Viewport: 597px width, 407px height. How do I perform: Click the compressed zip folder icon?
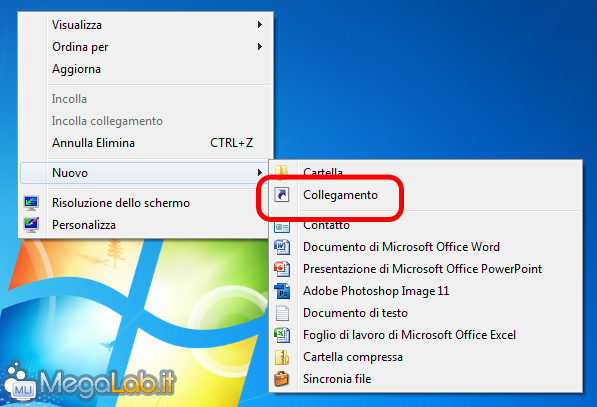(282, 357)
